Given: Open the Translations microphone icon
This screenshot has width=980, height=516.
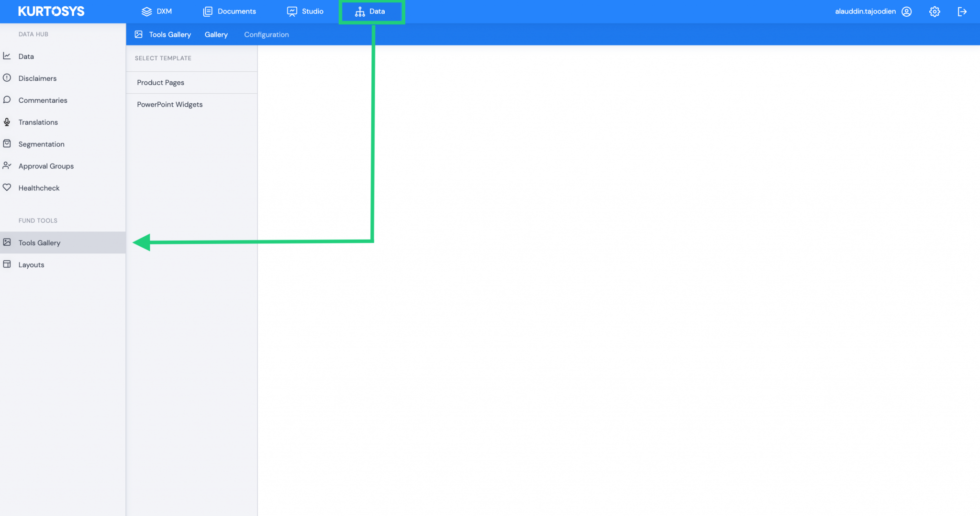Looking at the screenshot, I should click(7, 122).
